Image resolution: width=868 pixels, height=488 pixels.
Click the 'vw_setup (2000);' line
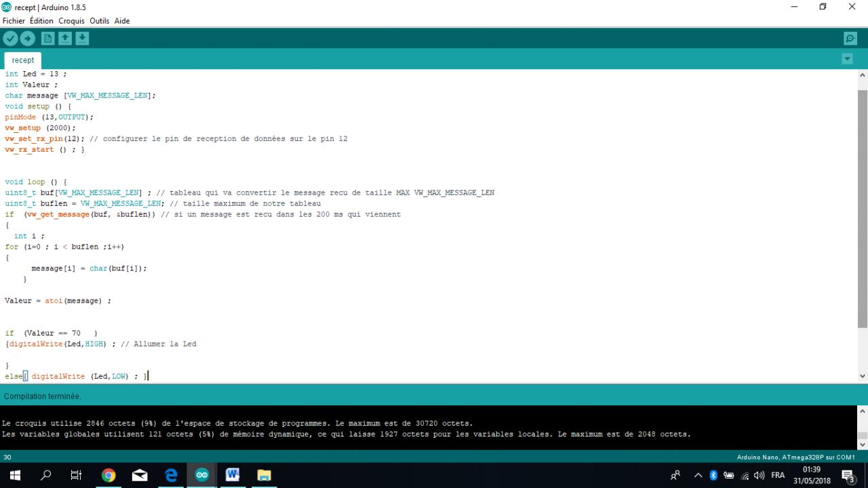pyautogui.click(x=40, y=128)
